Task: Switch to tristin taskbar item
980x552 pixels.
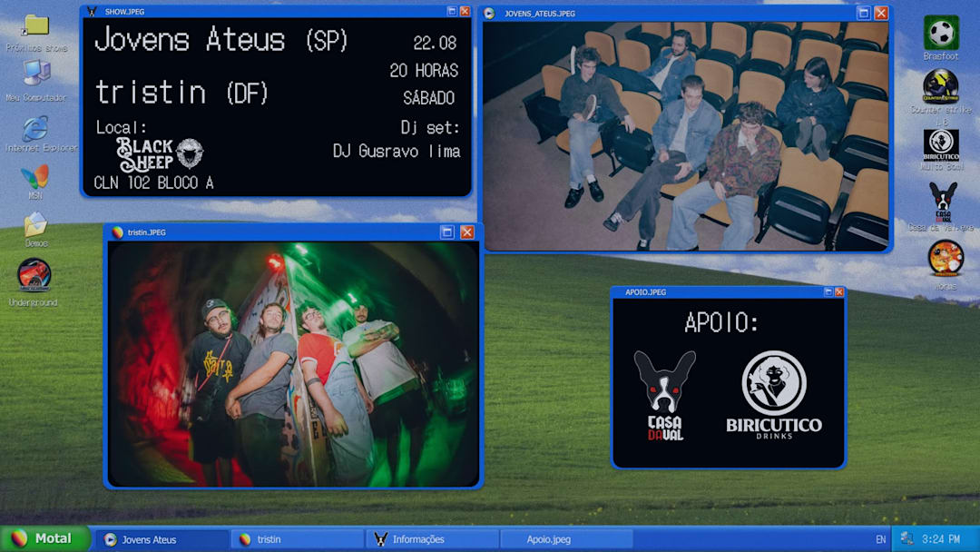Action: point(297,539)
